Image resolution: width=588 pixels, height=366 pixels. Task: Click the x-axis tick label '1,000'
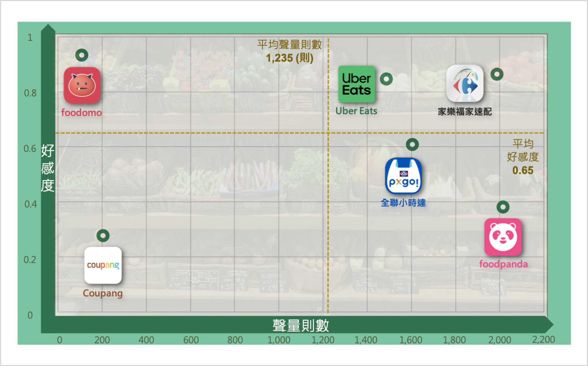click(279, 340)
